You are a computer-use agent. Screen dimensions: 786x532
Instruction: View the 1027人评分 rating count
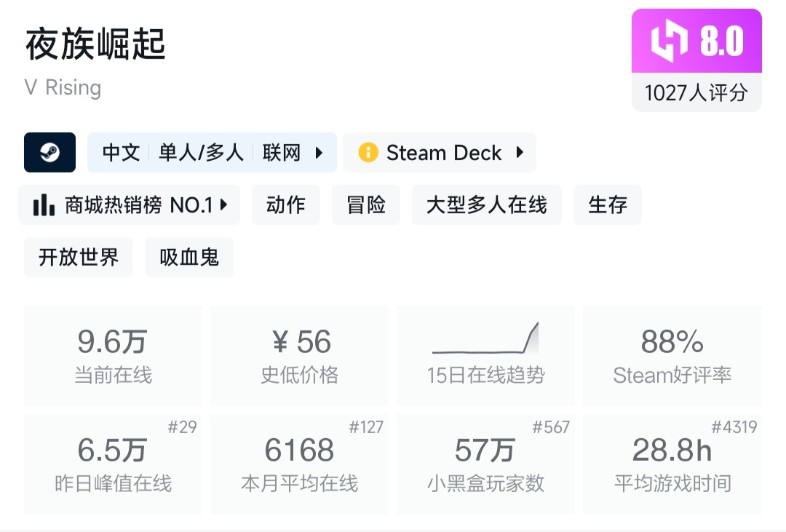[696, 93]
